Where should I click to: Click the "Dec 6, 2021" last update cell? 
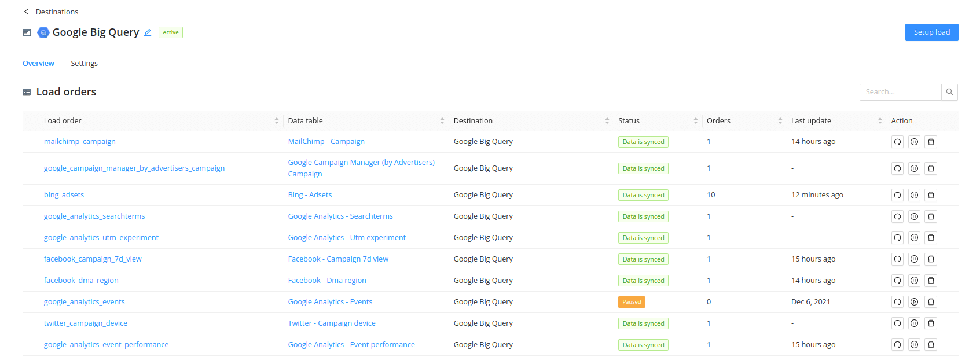tap(810, 302)
